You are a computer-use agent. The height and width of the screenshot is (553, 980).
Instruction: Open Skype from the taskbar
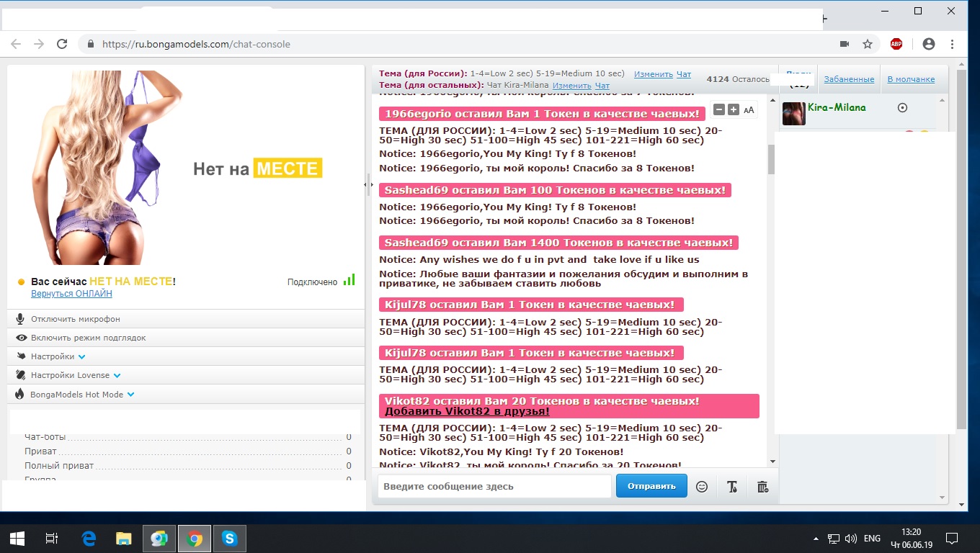(x=229, y=539)
